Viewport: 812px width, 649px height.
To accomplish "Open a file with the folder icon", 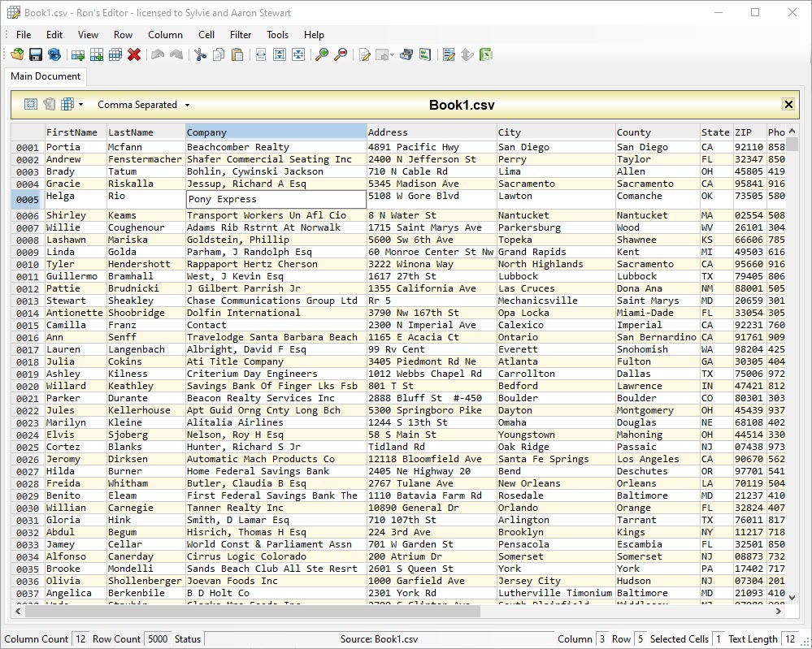I will (17, 54).
